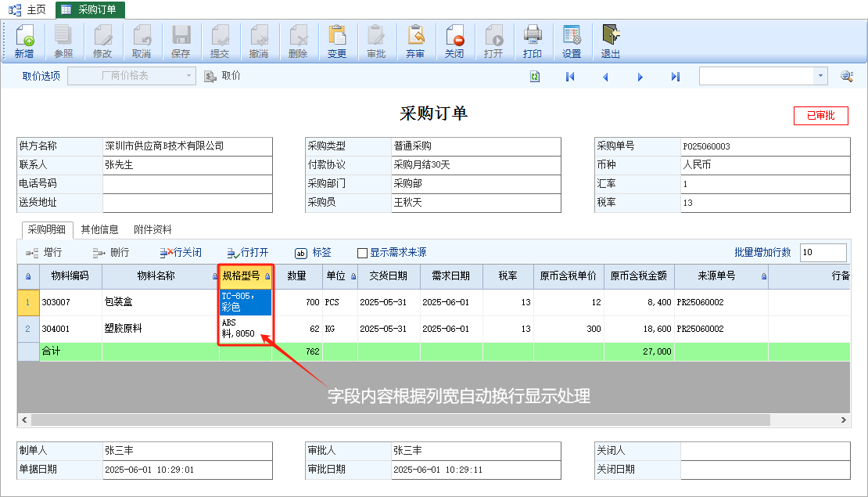The image size is (868, 497).
Task: Click the 标签 label button
Action: point(313,253)
